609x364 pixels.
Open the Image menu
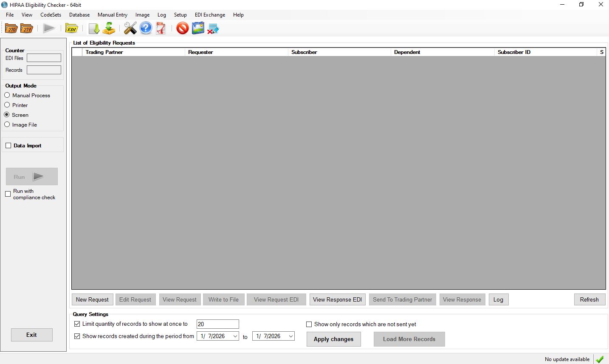(x=142, y=15)
